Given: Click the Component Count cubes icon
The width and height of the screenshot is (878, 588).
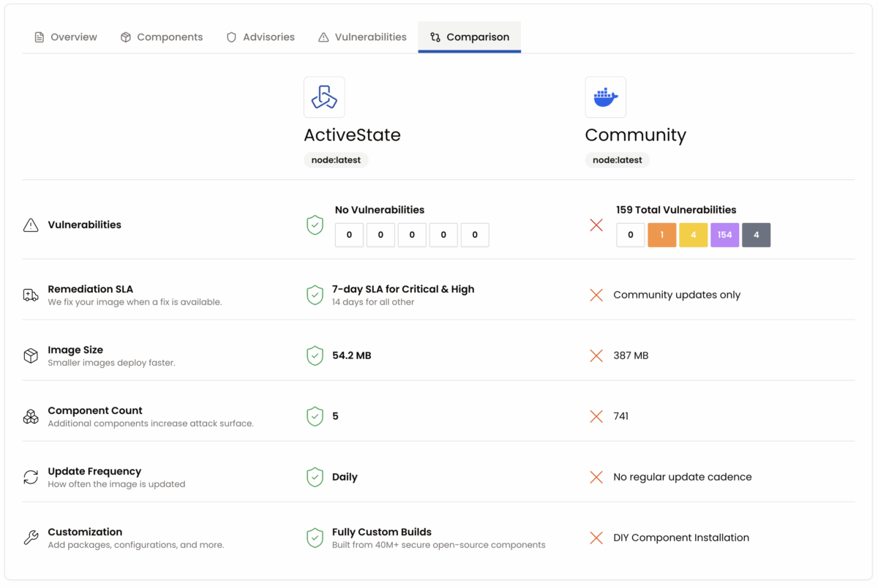Looking at the screenshot, I should click(x=31, y=417).
